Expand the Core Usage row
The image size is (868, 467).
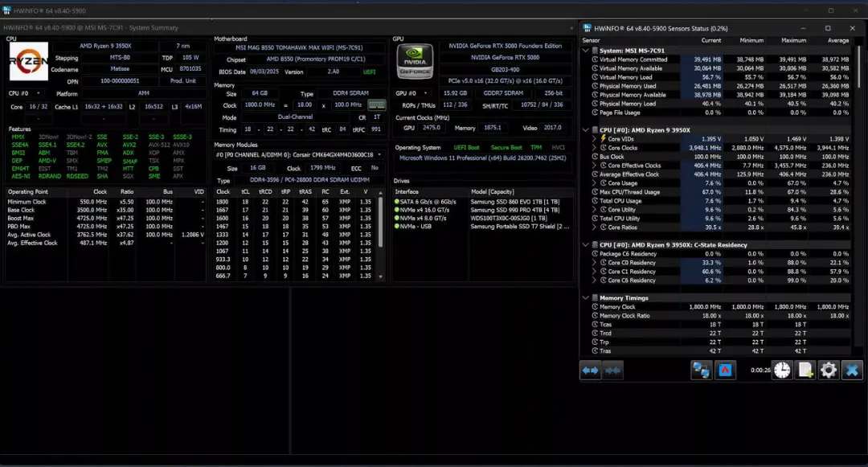click(x=595, y=183)
